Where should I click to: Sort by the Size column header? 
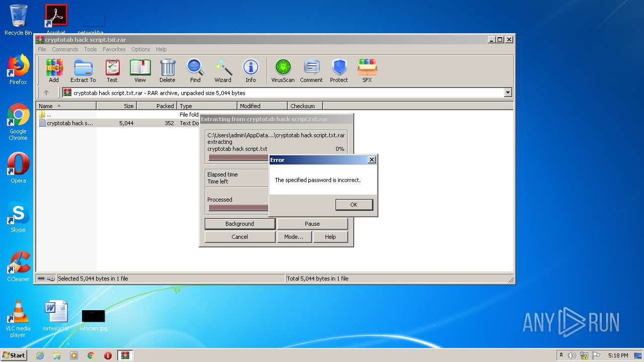[117, 106]
